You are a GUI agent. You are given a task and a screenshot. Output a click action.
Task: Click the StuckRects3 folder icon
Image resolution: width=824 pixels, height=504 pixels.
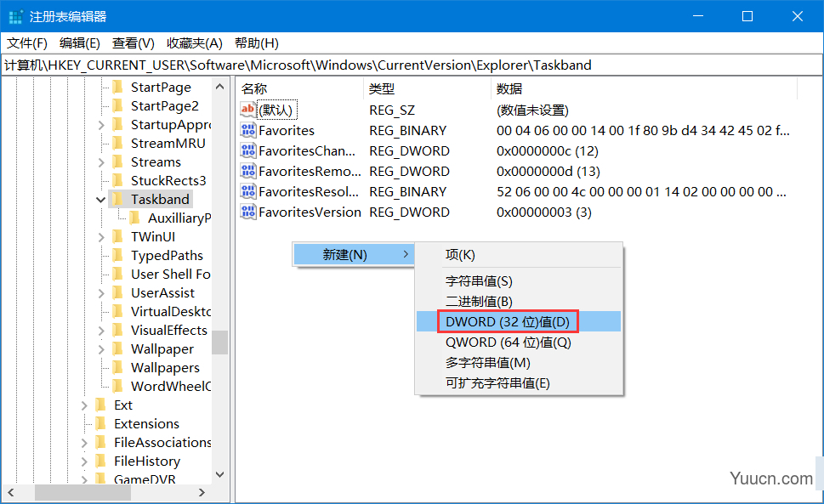[x=117, y=180]
